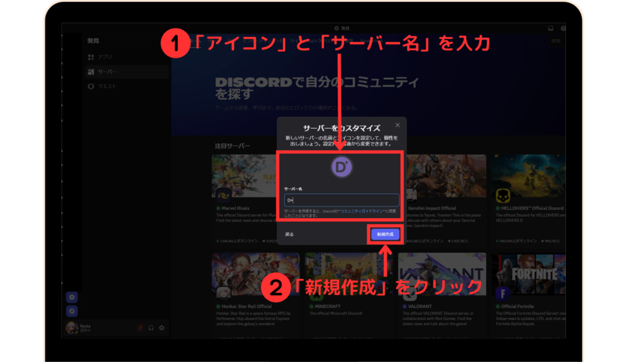Image resolution: width=644 pixels, height=362 pixels.
Task: Click the Fortnite F server icon
Action: point(502,293)
